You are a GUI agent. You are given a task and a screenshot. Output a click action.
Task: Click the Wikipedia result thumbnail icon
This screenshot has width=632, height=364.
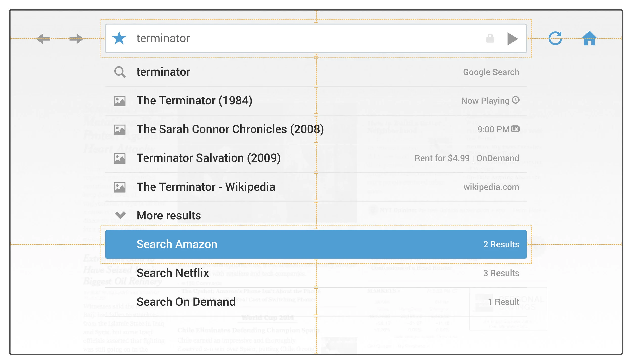click(x=120, y=187)
